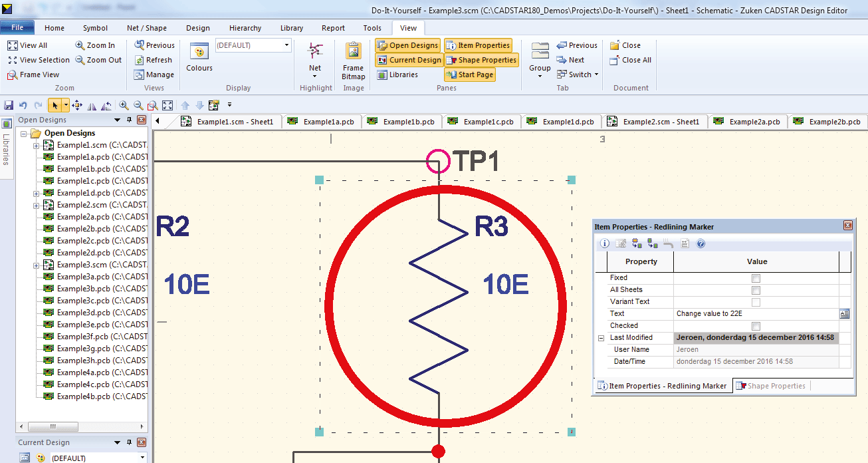Zoom in using the magnifier plus icon
868x463 pixels.
(124, 105)
